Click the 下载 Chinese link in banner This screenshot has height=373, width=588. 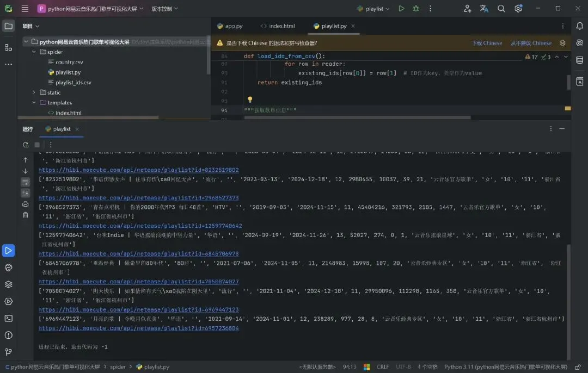click(487, 43)
